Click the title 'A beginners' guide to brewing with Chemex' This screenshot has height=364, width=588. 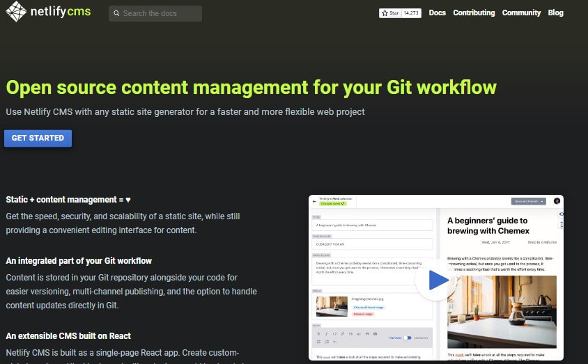pos(488,225)
